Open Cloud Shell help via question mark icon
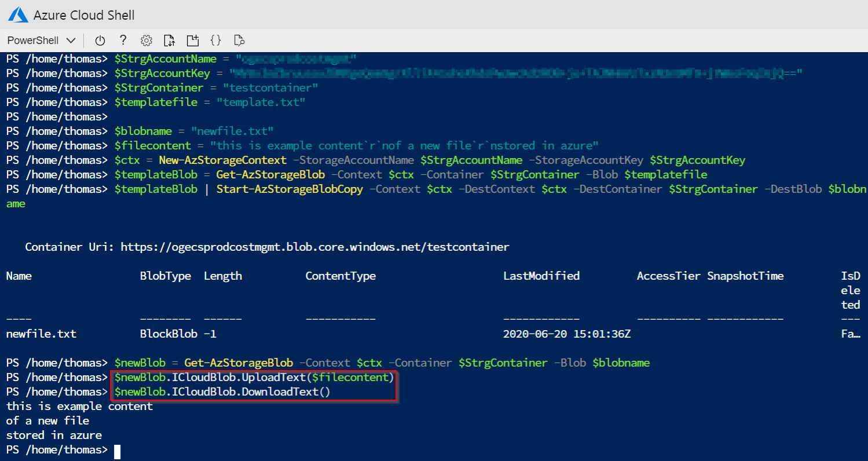The width and height of the screenshot is (868, 461). (x=123, y=40)
